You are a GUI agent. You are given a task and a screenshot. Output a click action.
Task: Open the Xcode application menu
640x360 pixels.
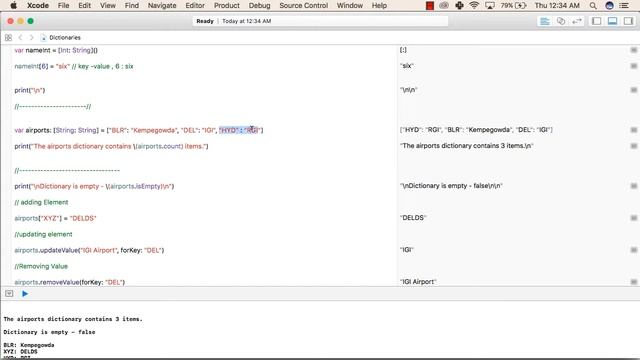coord(38,5)
